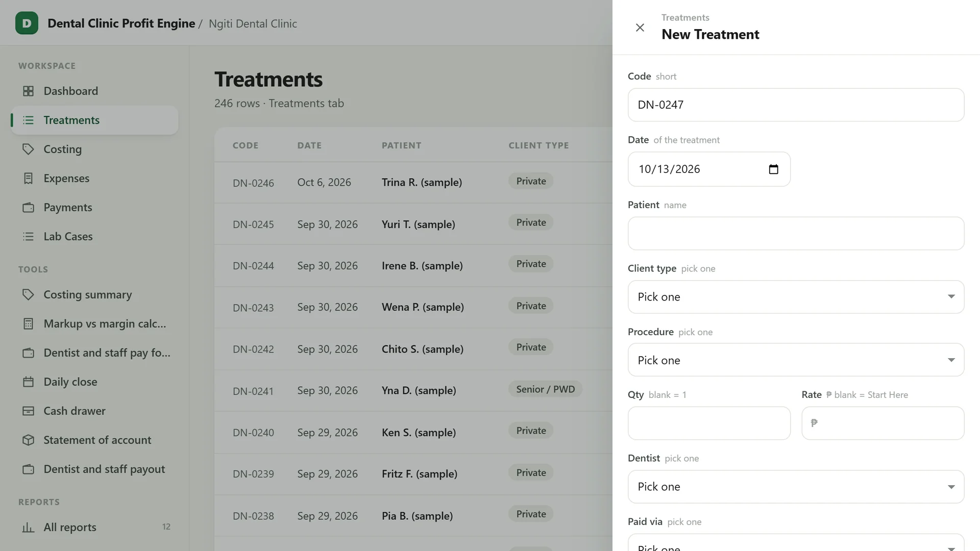Screen dimensions: 980x551
Task: Click the Qty input field
Action: click(709, 423)
